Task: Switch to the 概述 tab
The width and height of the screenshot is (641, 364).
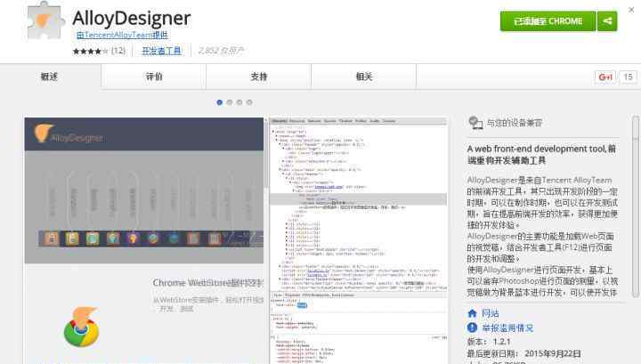Action: (x=49, y=77)
